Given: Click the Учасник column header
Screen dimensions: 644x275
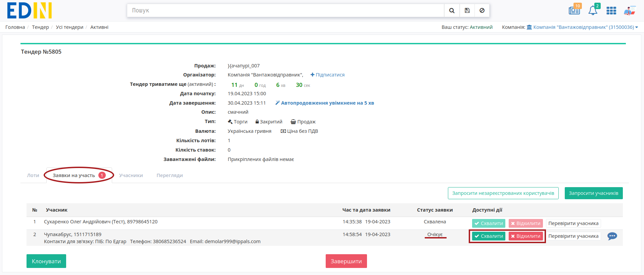Looking at the screenshot, I should (x=57, y=210).
